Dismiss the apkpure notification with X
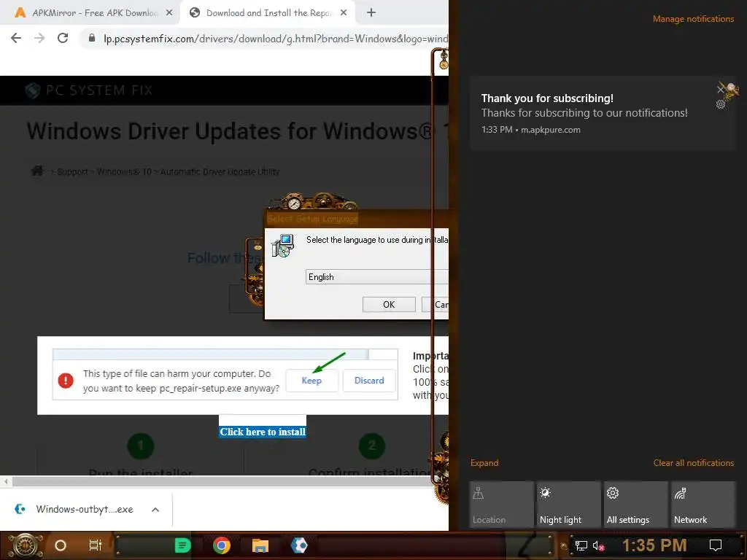747x560 pixels. 721,89
